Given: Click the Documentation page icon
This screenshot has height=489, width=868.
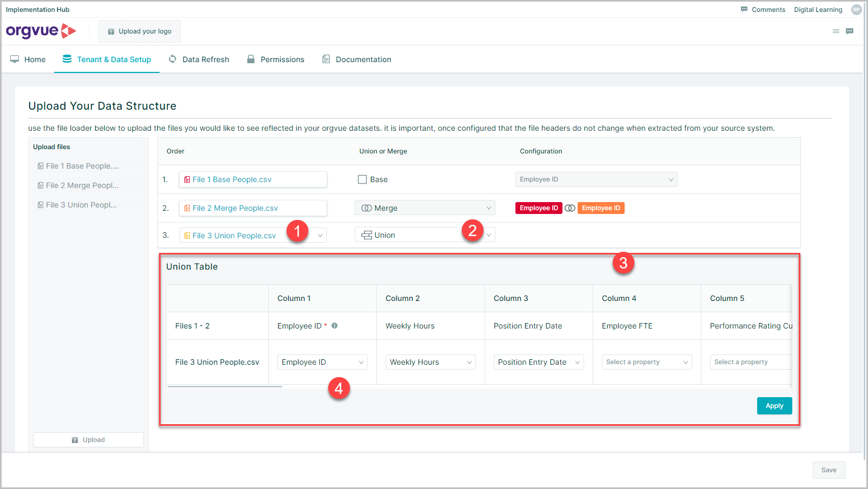Looking at the screenshot, I should 326,59.
